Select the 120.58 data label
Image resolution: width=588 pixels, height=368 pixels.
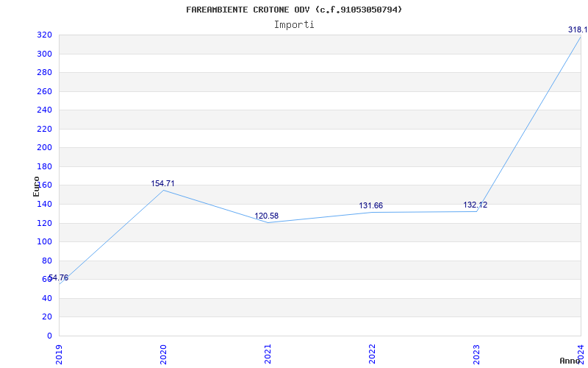click(x=267, y=216)
